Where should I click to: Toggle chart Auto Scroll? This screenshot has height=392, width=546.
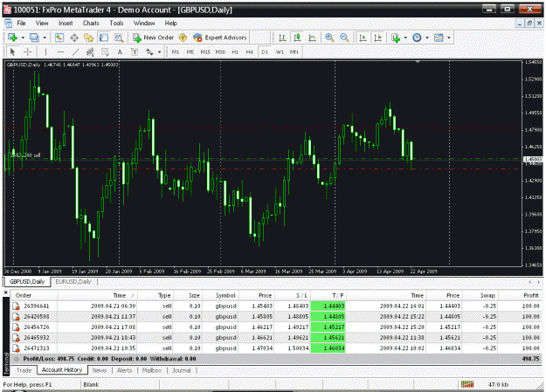click(x=363, y=38)
